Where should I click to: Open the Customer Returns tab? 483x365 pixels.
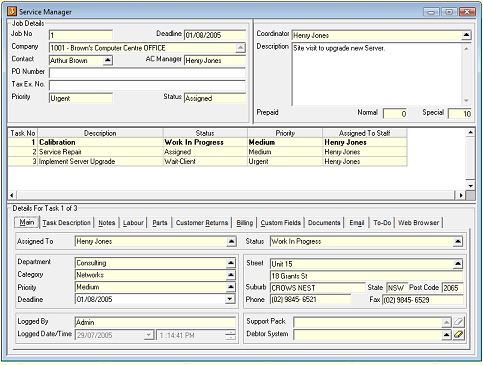click(x=202, y=223)
